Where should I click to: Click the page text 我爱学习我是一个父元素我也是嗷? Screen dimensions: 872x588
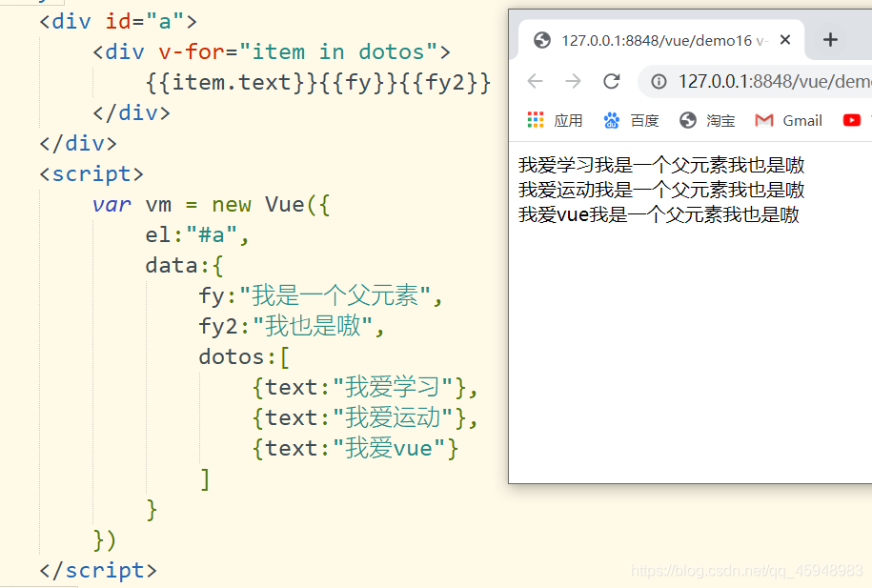point(661,165)
